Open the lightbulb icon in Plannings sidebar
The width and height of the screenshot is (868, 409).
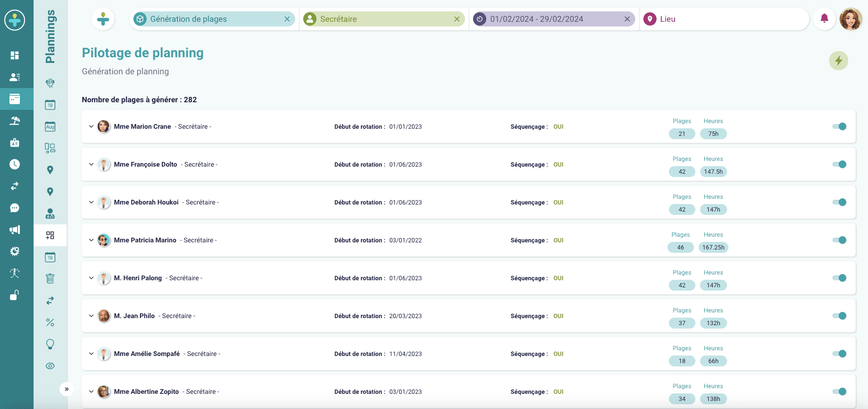(50, 344)
